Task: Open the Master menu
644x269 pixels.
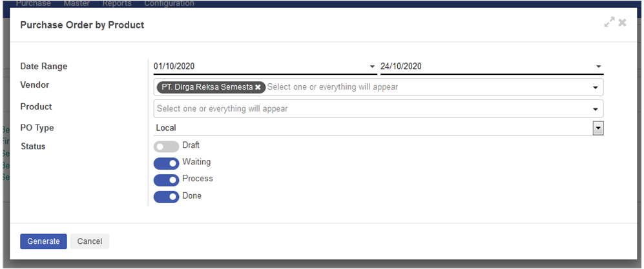Action: pos(77,3)
